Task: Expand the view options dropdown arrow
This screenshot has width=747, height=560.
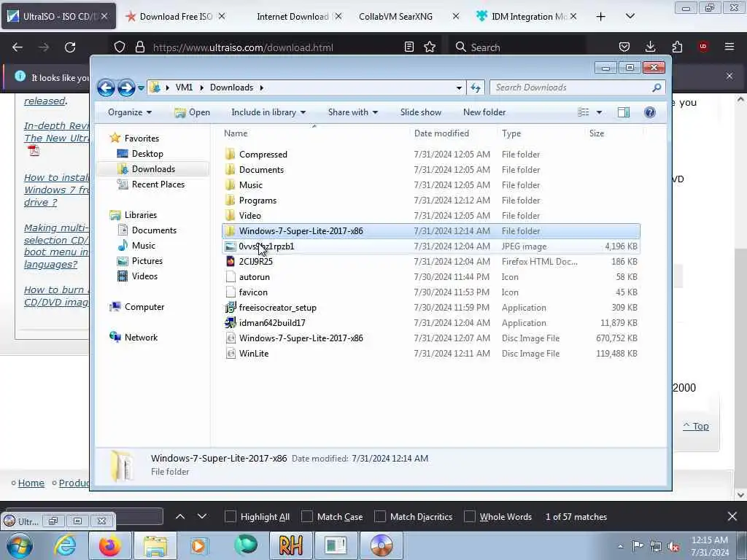Action: [x=600, y=112]
